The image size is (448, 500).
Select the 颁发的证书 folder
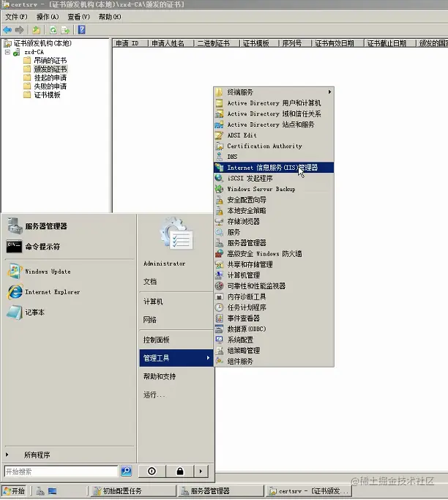(50, 69)
